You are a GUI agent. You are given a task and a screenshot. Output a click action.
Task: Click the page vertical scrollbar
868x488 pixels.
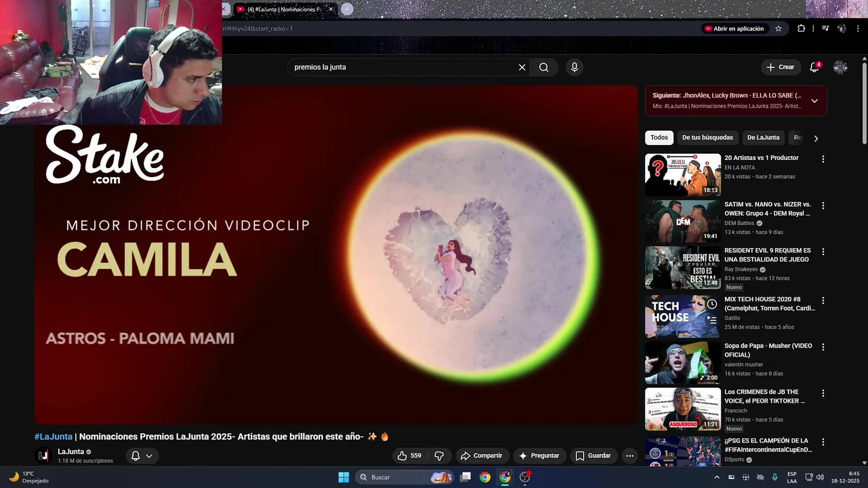coord(864,102)
